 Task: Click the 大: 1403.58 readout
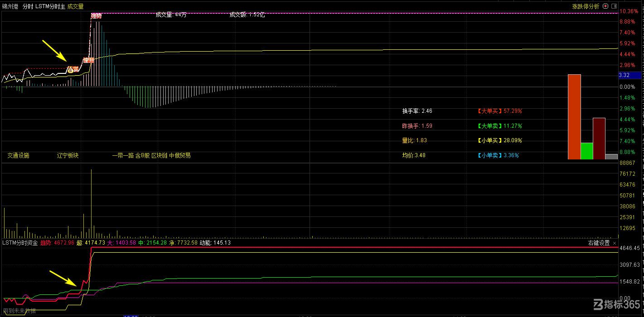click(121, 243)
